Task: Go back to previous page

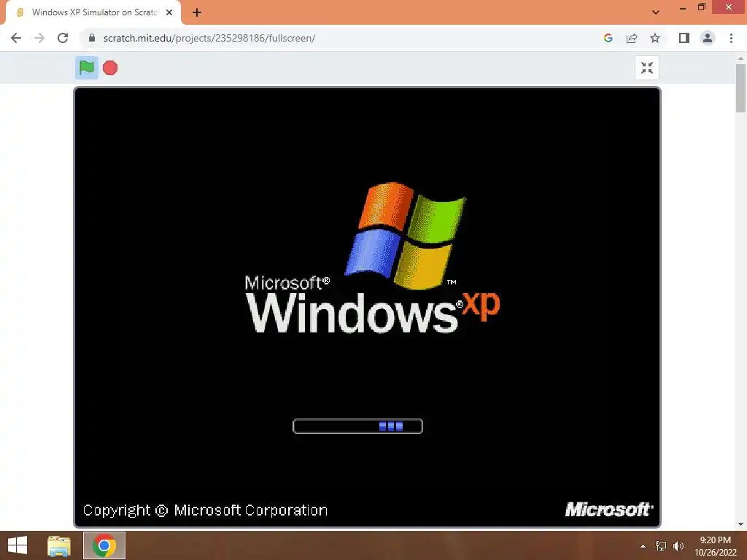Action: pos(16,38)
